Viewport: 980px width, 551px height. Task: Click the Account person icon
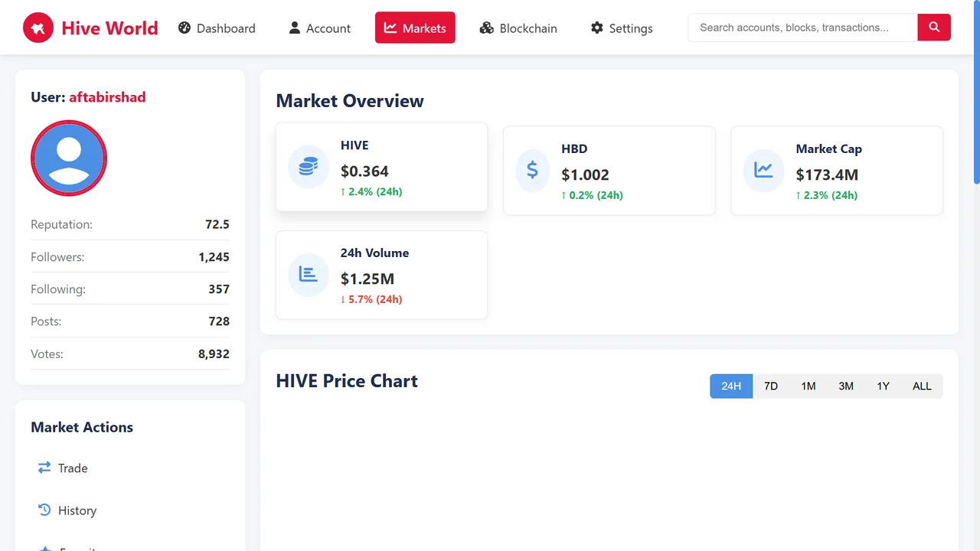point(294,28)
